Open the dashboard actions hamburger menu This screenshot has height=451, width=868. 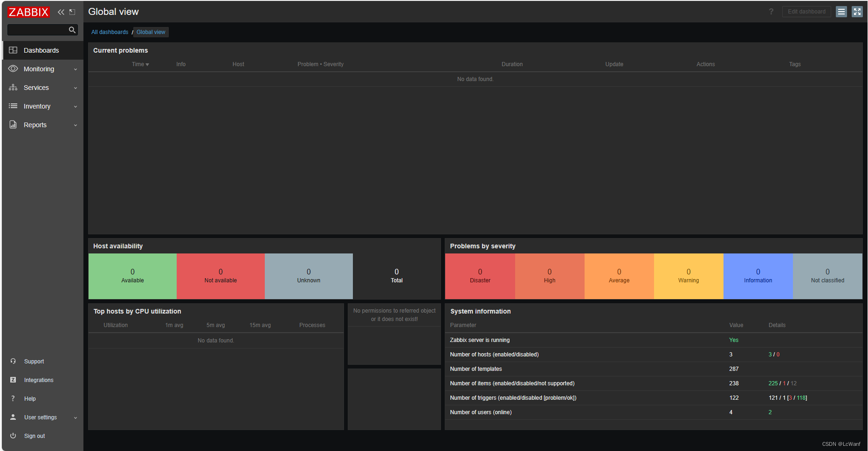click(841, 12)
